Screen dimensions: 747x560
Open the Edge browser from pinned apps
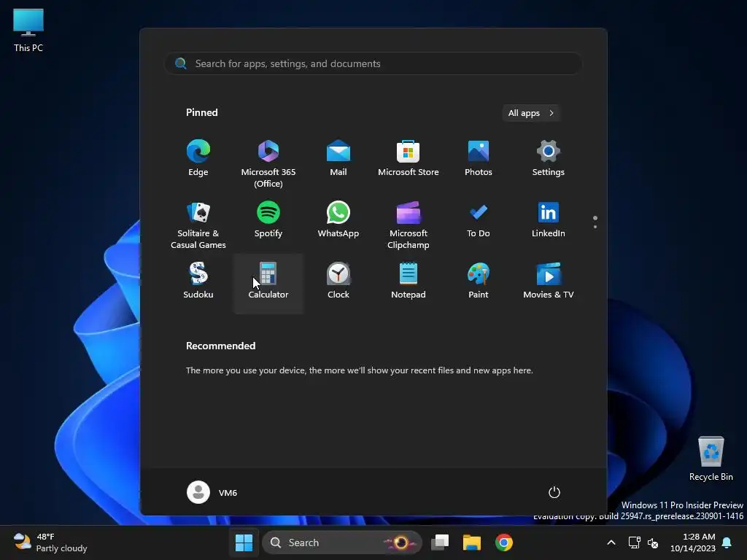(198, 158)
